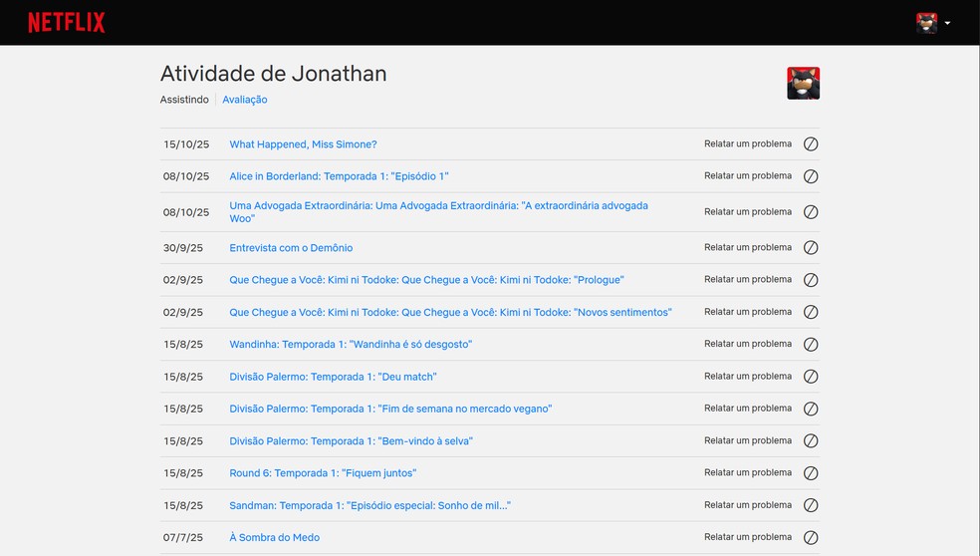
Task: Select the Assistindo tab
Action: (x=184, y=100)
